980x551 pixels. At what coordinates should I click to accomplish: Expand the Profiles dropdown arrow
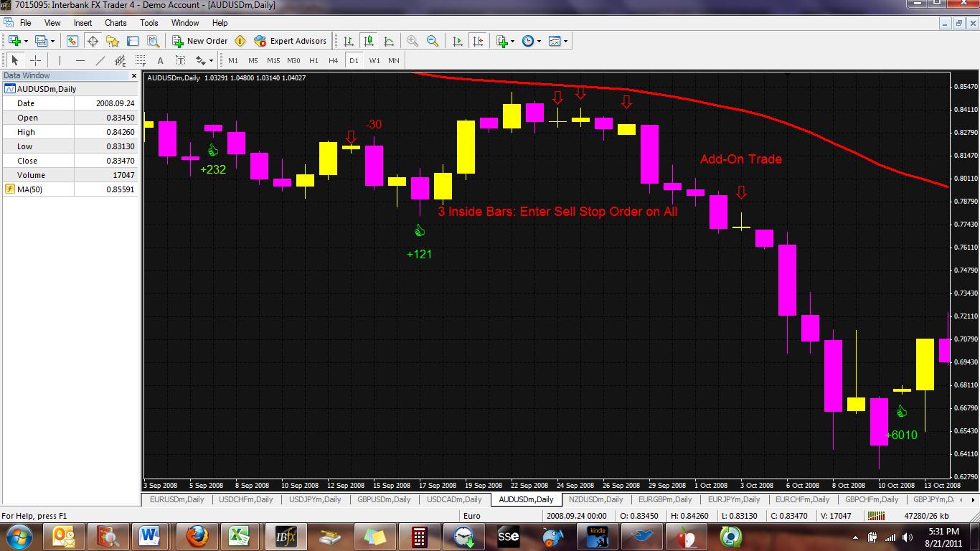click(x=52, y=41)
